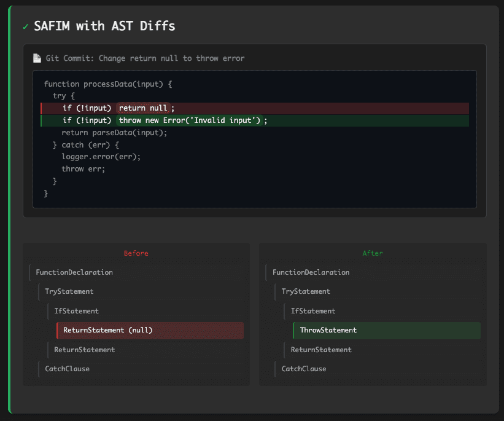Select CatchClause in the Before tree
Viewport: 504px width, 421px height.
click(x=68, y=369)
